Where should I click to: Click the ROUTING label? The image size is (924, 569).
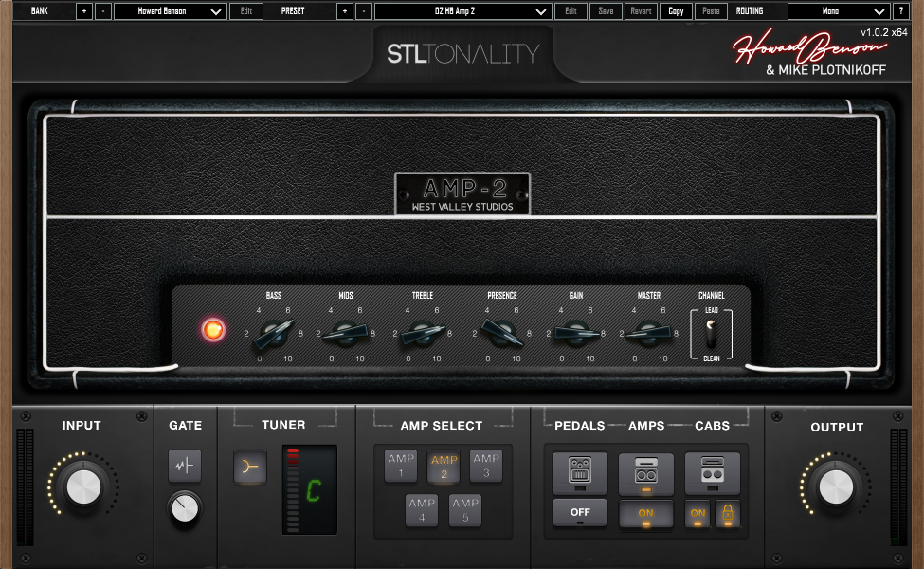(x=750, y=11)
